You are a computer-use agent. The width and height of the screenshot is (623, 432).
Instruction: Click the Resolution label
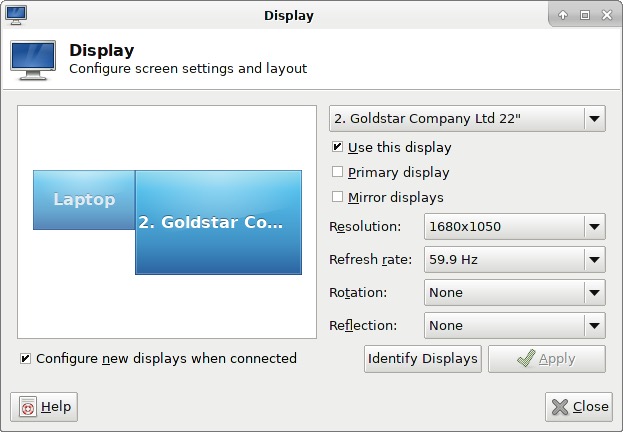pos(365,227)
